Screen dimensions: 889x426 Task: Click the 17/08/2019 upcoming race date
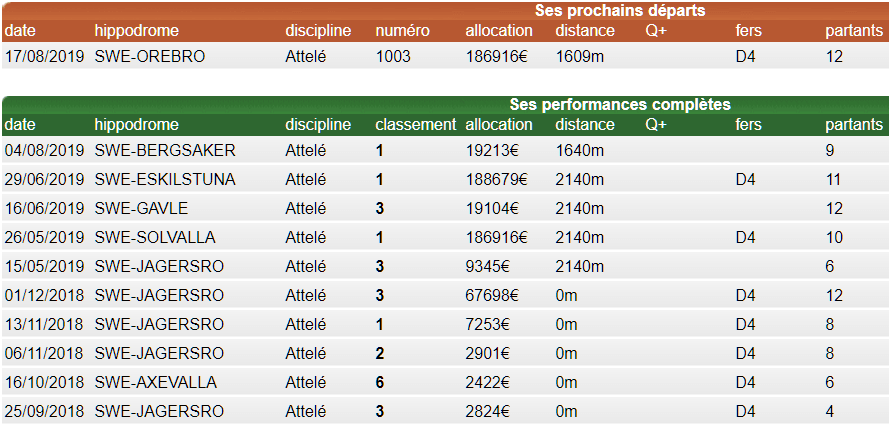45,57
